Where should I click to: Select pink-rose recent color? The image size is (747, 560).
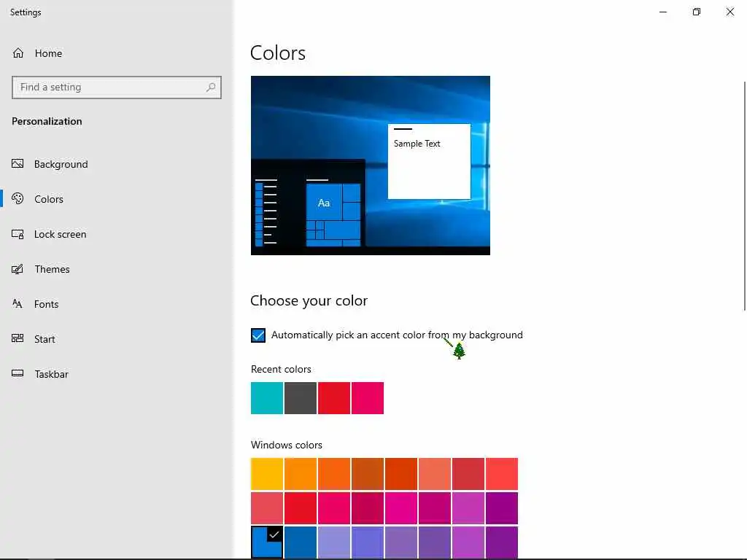pos(368,398)
